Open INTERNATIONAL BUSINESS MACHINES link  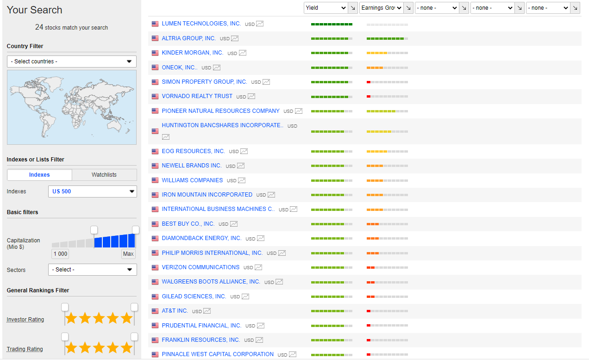click(218, 209)
